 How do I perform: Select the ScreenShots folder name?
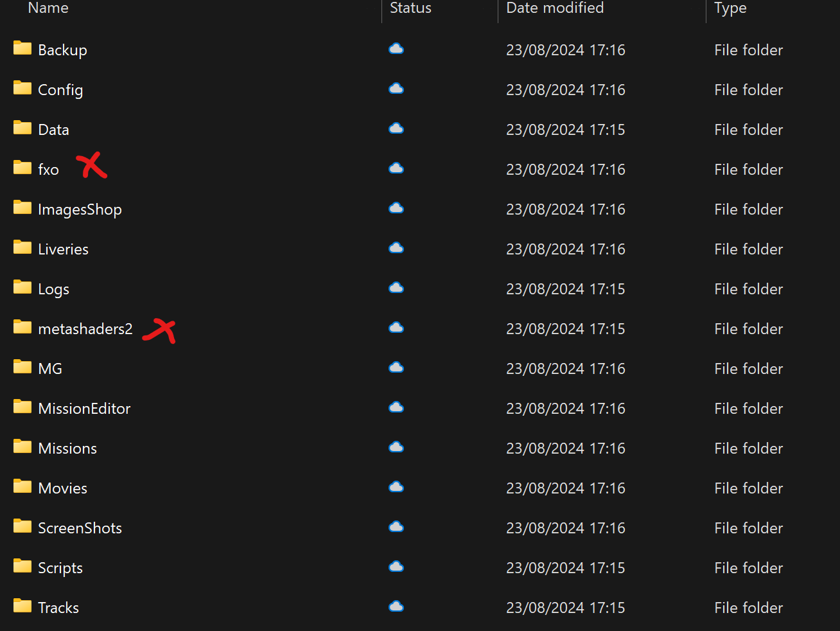80,528
